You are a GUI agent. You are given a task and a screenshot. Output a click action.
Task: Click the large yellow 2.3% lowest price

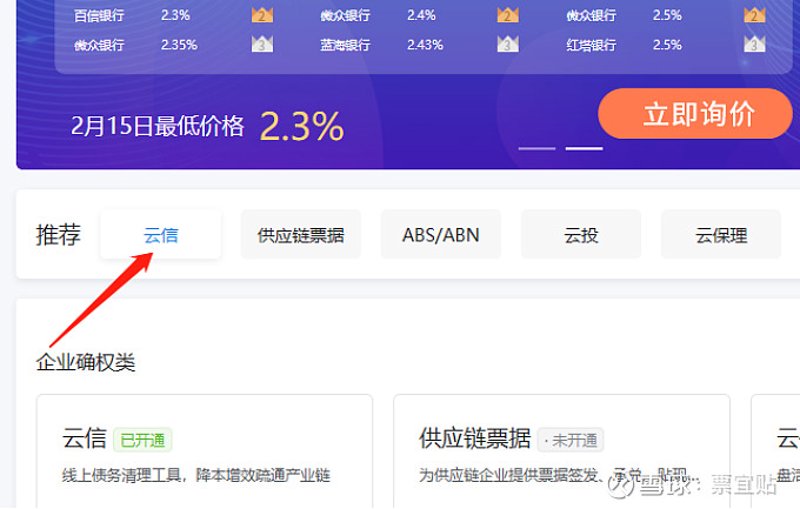point(302,126)
